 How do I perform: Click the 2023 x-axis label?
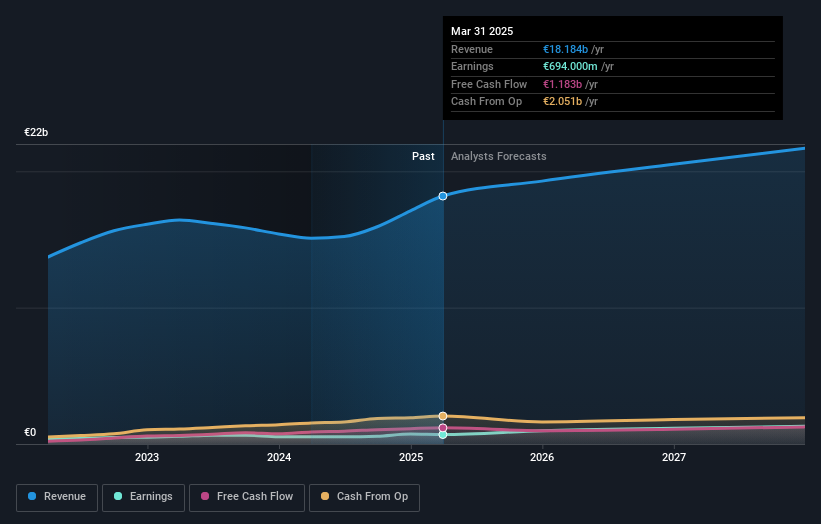click(147, 457)
